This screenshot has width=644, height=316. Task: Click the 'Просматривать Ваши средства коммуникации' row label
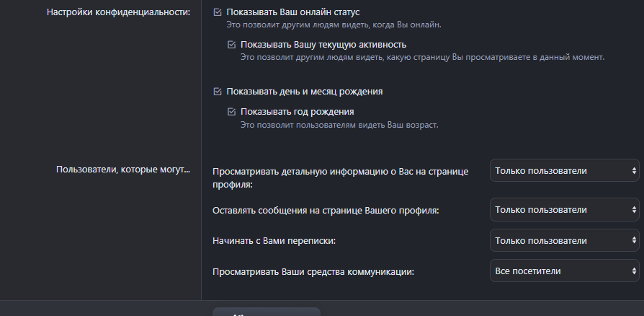[x=313, y=271]
